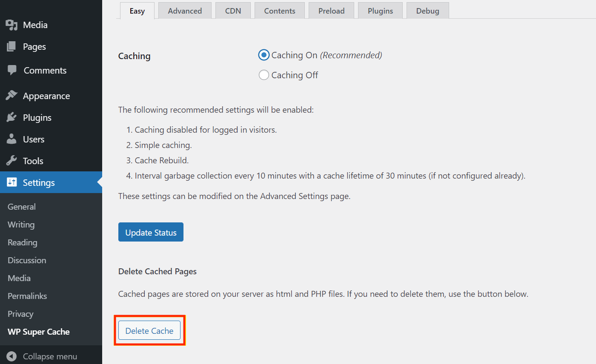Open Permalinks settings submenu item

27,296
